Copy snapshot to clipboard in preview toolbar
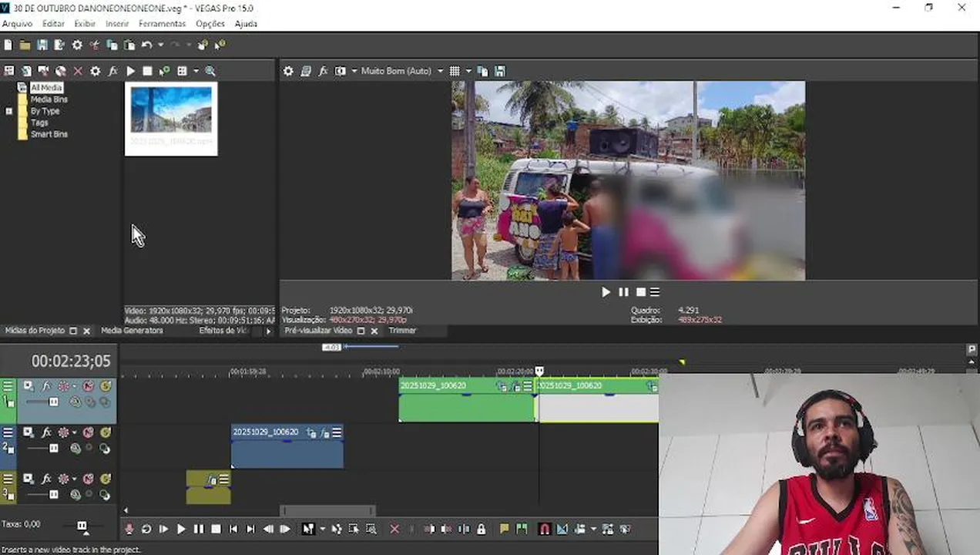980x555 pixels. [x=483, y=71]
